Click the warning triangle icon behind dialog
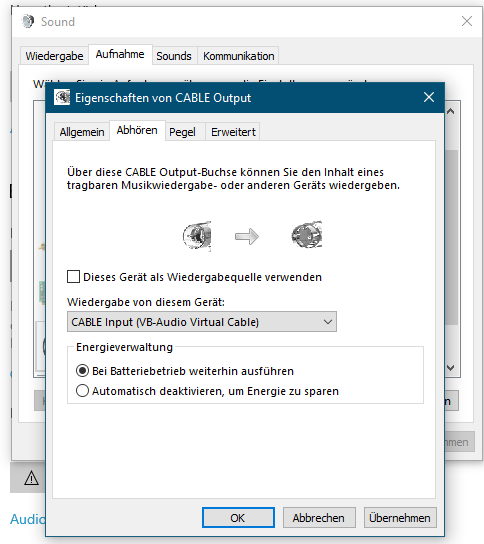 (x=31, y=478)
